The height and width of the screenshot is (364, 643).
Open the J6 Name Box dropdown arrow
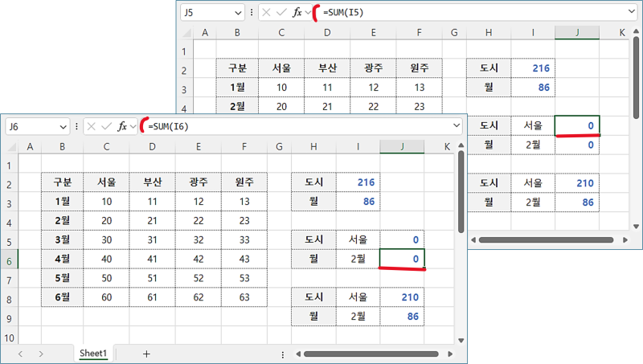63,126
